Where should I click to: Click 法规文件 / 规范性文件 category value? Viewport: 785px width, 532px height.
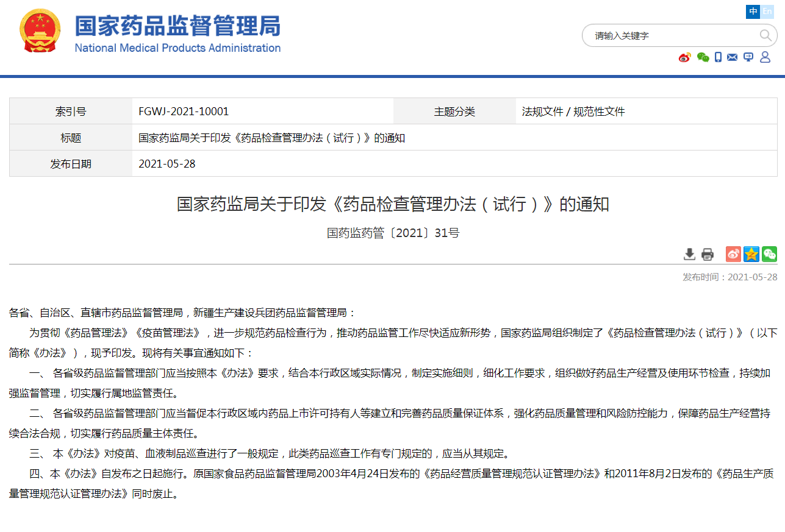point(573,112)
